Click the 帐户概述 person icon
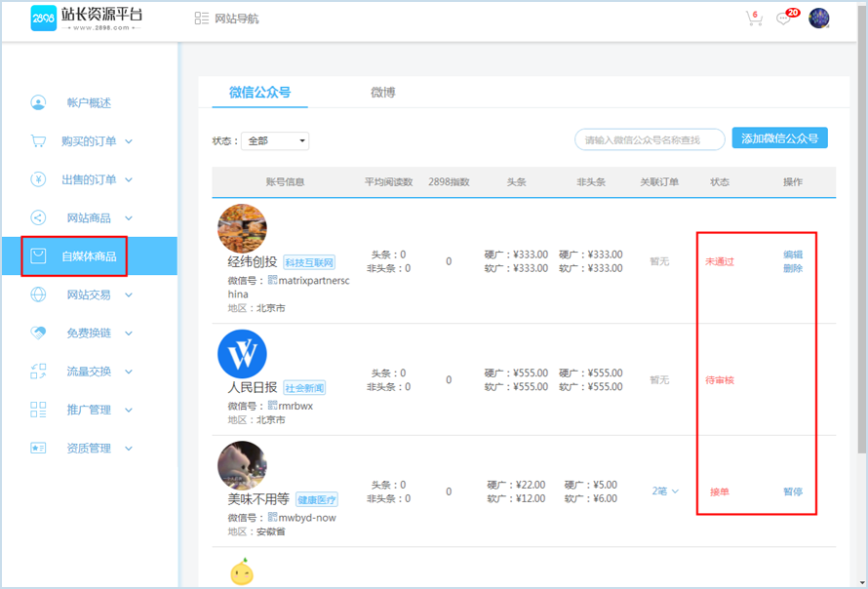 tap(38, 102)
